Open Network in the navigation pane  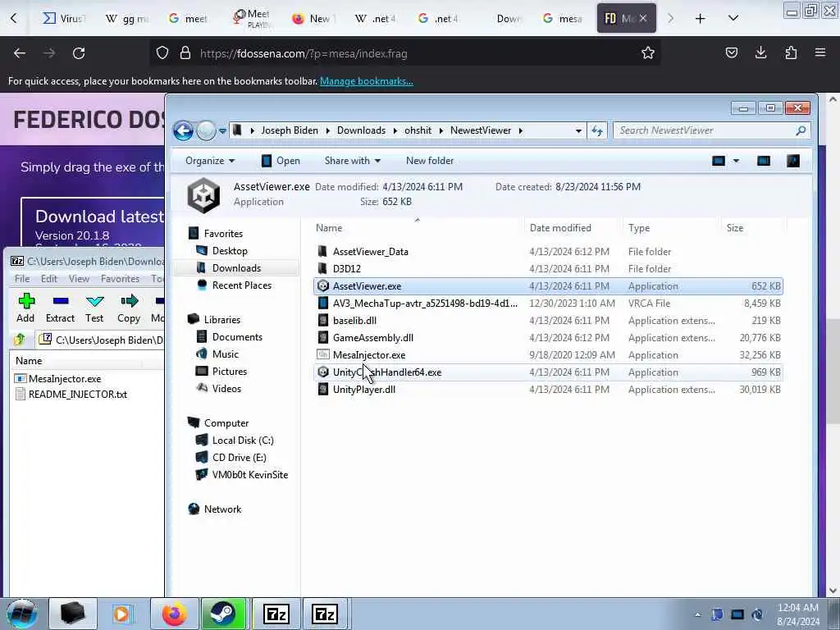click(x=222, y=509)
